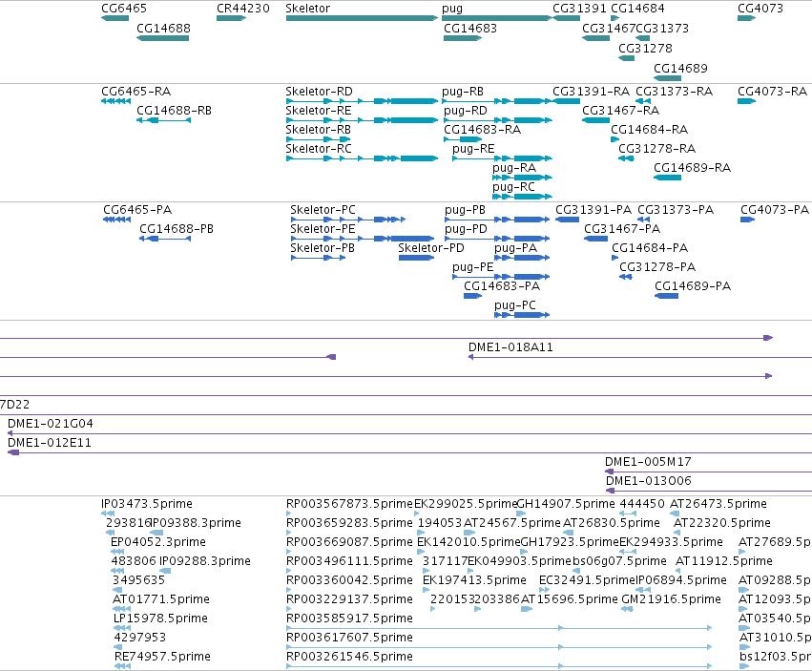Open transcript CG14683-RA
812x671 pixels.
(482, 130)
